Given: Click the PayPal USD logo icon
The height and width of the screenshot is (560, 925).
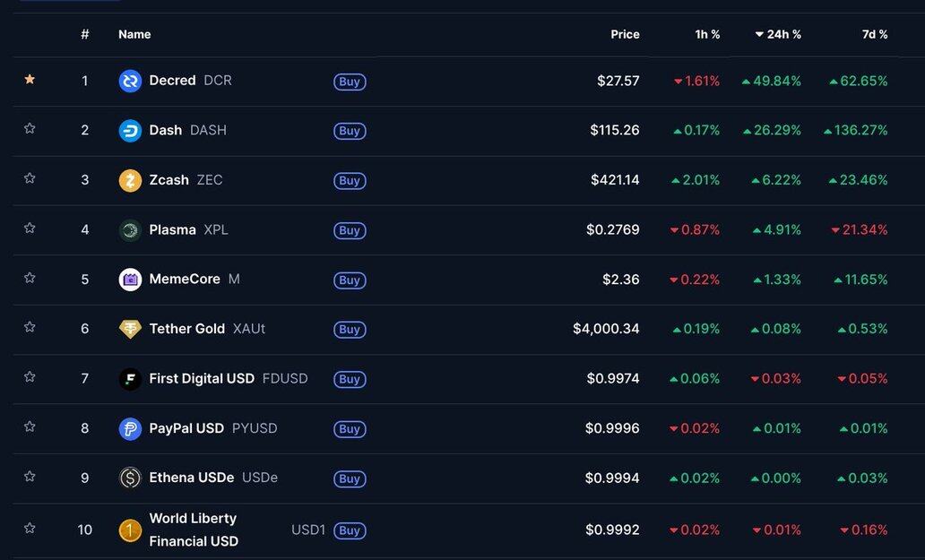Looking at the screenshot, I should pos(130,428).
